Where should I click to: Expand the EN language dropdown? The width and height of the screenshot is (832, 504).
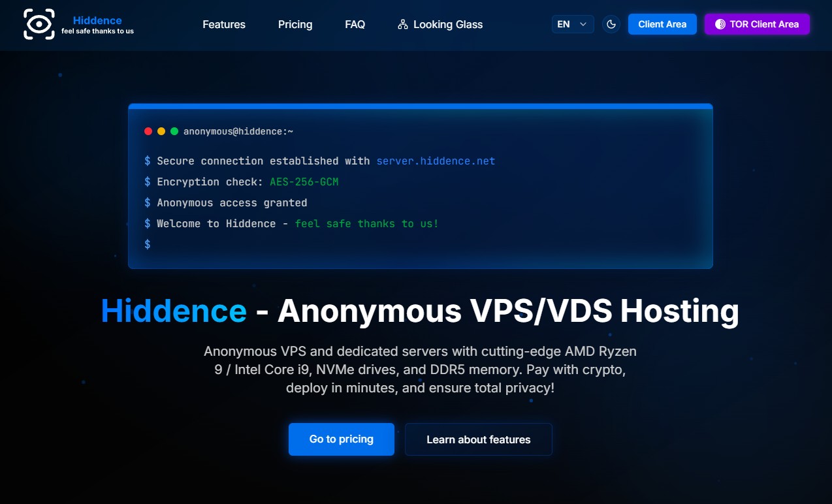click(573, 24)
